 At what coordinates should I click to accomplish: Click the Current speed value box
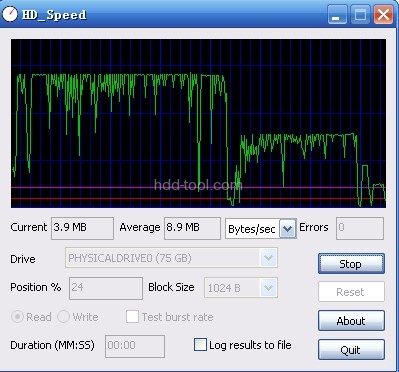click(82, 228)
